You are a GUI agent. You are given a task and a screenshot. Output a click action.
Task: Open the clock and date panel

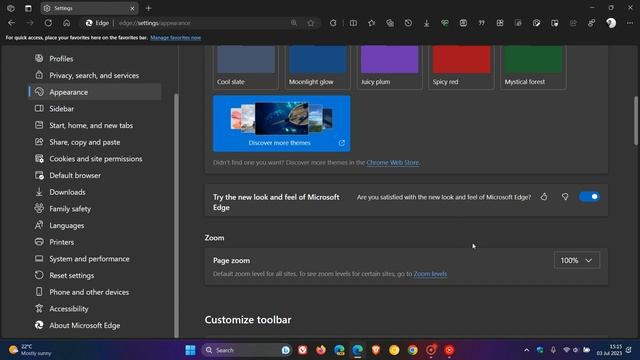[x=610, y=350]
